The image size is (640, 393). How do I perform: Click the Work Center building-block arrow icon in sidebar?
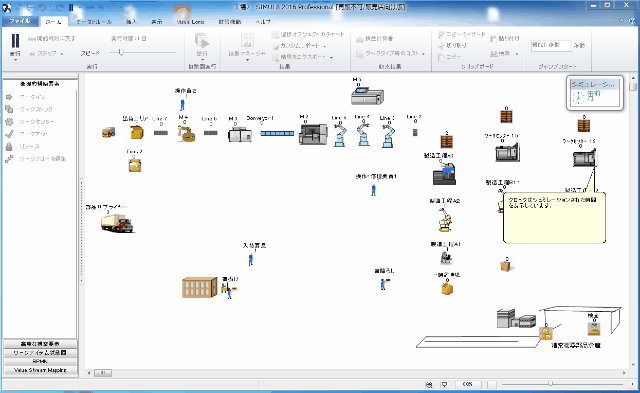pos(9,97)
